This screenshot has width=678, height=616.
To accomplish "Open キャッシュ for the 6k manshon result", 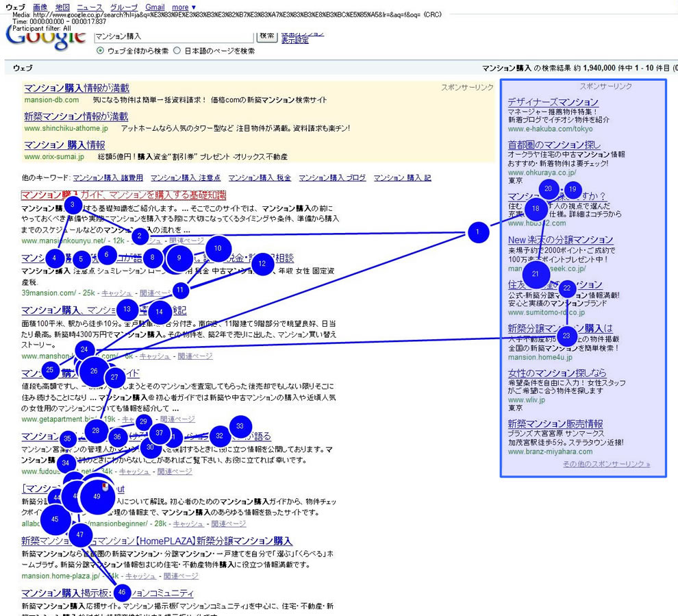I will [155, 356].
